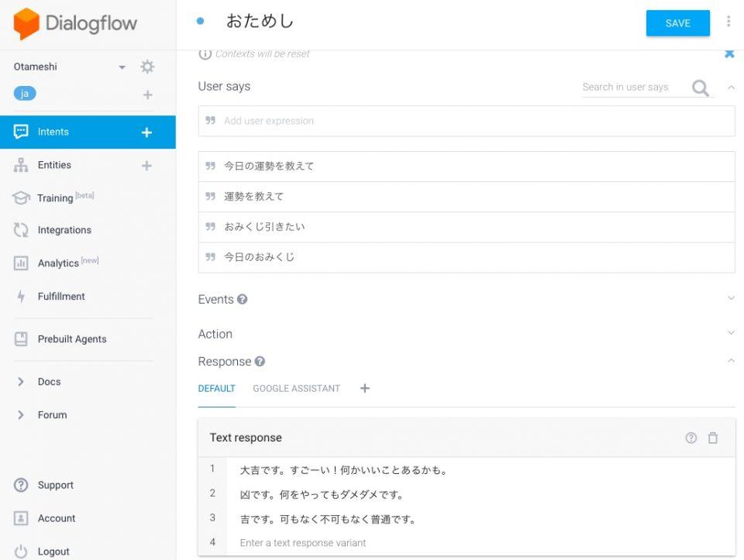Open help for Events section

point(242,299)
